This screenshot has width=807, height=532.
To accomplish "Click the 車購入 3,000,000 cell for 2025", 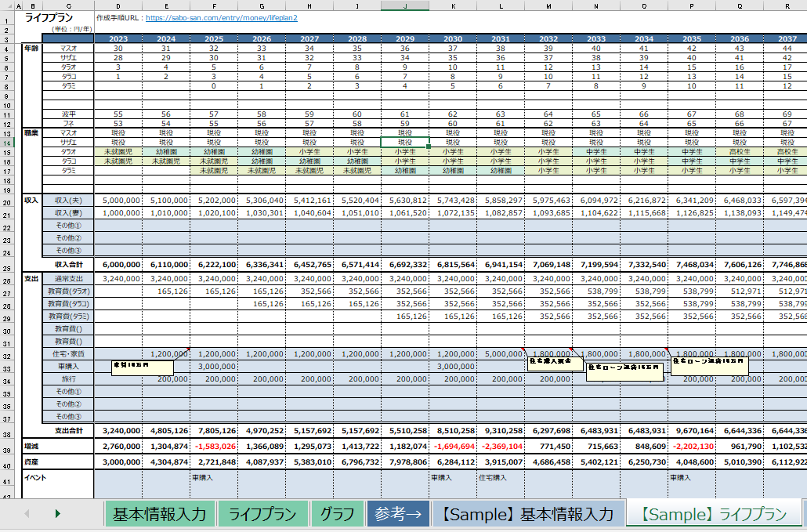I will pos(214,367).
